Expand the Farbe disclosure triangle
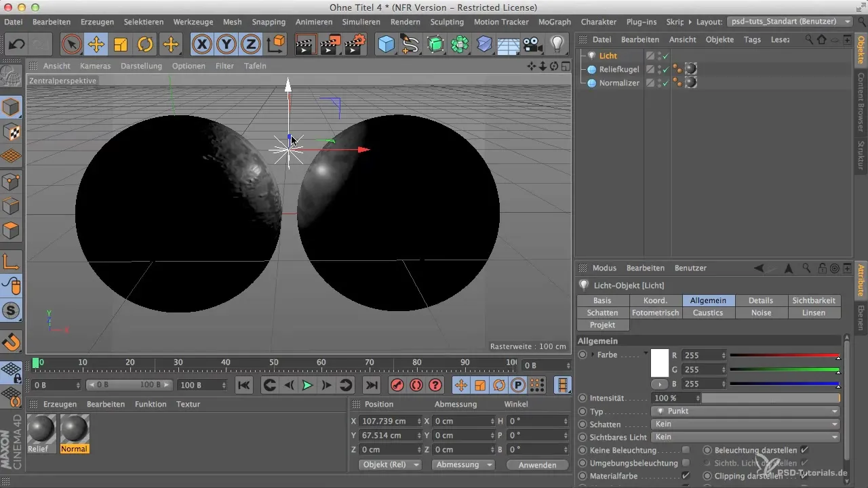Image resolution: width=868 pixels, height=488 pixels. [x=593, y=354]
